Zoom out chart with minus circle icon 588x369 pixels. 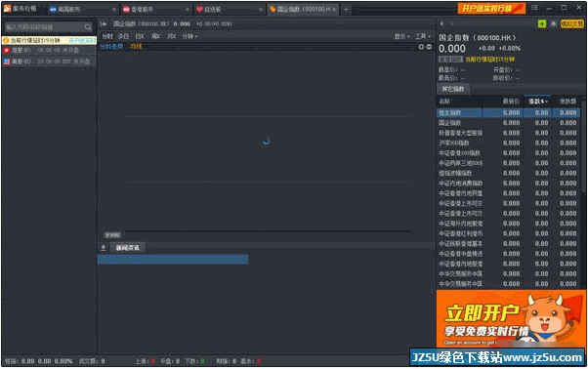(x=429, y=47)
